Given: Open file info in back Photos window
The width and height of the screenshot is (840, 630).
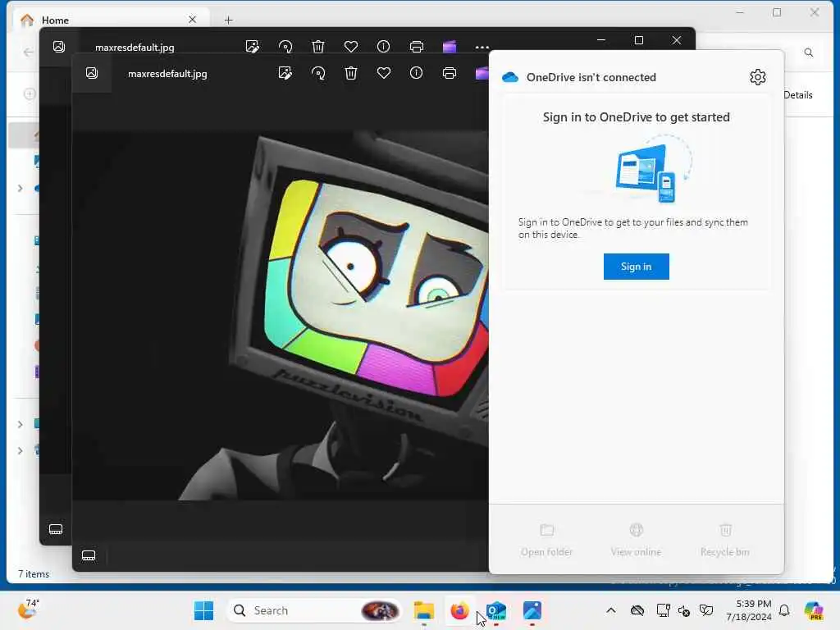Looking at the screenshot, I should tap(384, 47).
